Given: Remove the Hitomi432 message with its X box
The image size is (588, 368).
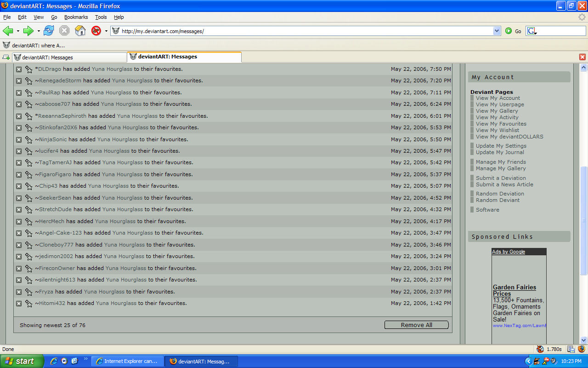Looking at the screenshot, I should click(19, 304).
